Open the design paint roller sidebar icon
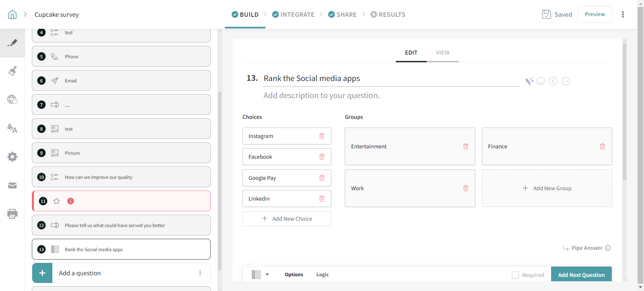 pos(12,71)
